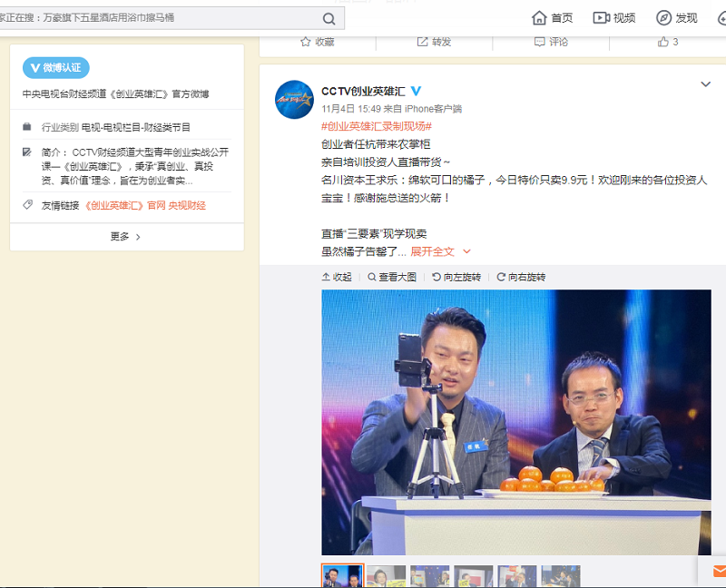Open the iPhone客户端 source link
This screenshot has width=726, height=588.
[433, 109]
